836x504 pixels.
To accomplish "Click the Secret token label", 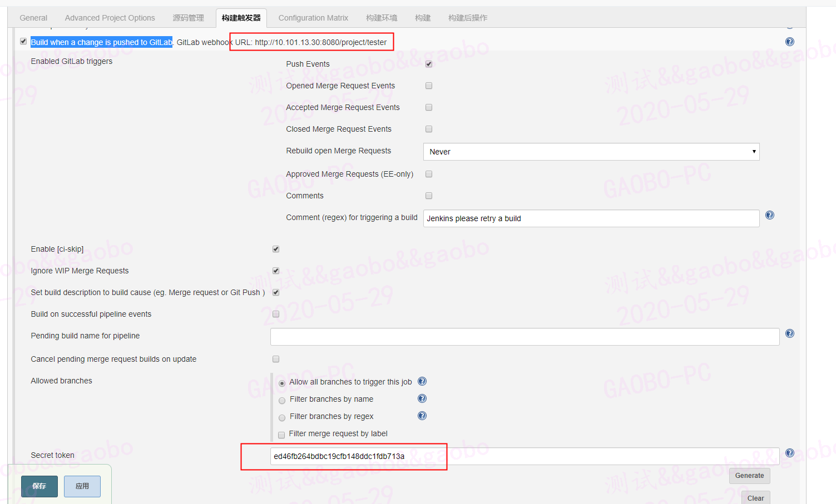I will [x=53, y=455].
